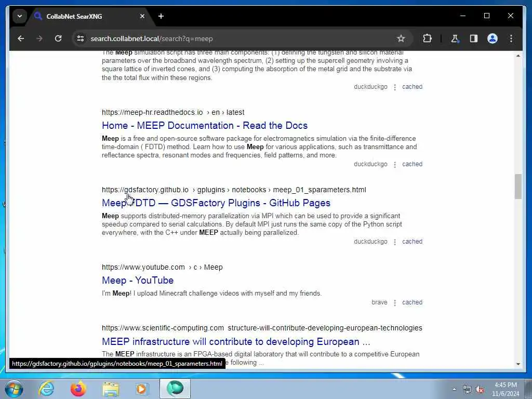
Task: Open the profile avatar menu
Action: point(493,38)
